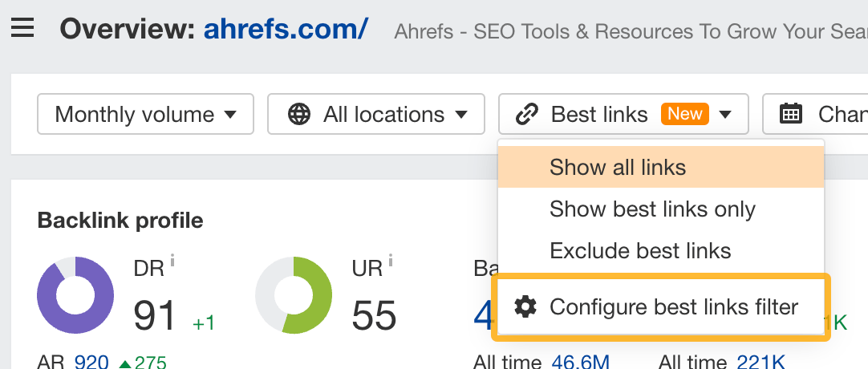Click the calendar icon in the filter bar

click(791, 115)
